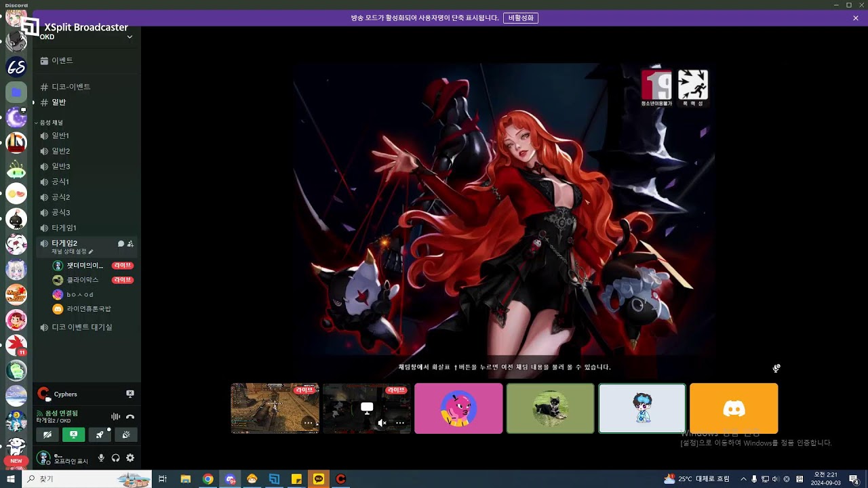The height and width of the screenshot is (488, 868).
Task: Join the 일반1 voice channel
Action: (x=87, y=136)
